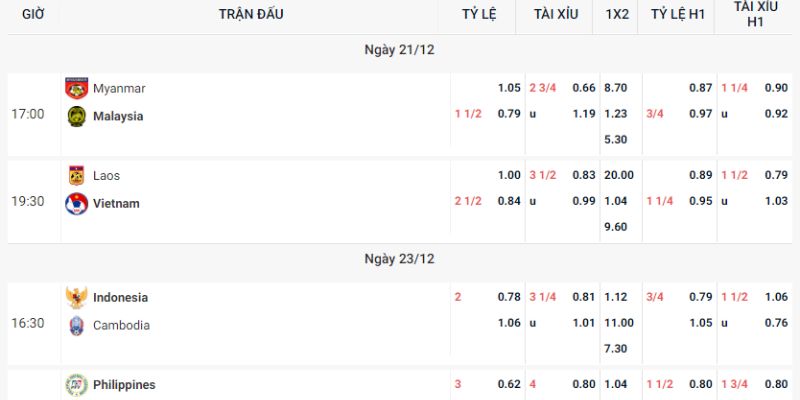Click the Cambodia team crest icon
Viewport: 800px width, 400px height.
(76, 326)
